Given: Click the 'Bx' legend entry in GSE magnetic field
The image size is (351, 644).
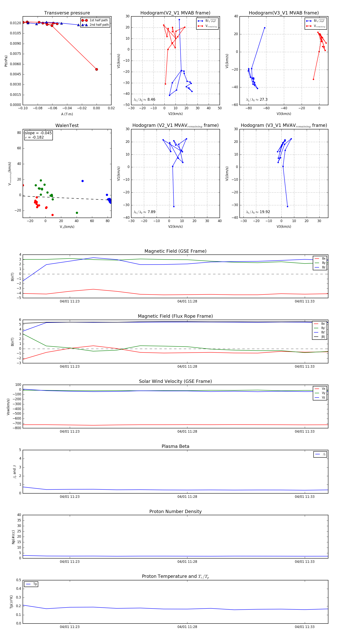Looking at the screenshot, I should (320, 259).
